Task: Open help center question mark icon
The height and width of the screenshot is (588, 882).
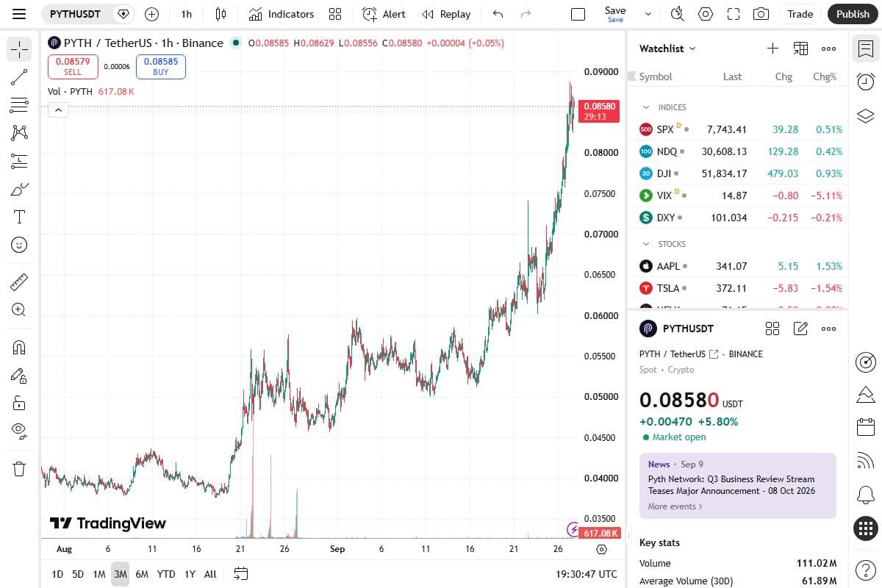Action: (866, 570)
